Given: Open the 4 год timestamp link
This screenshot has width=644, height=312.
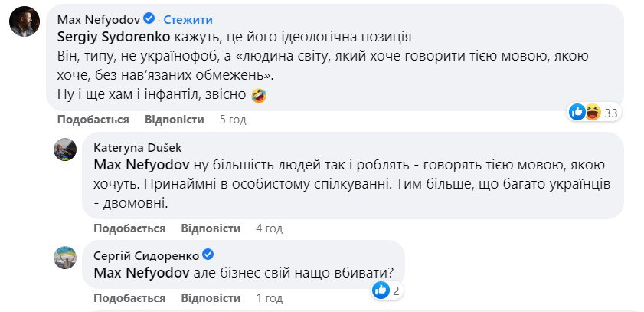Looking at the screenshot, I should pyautogui.click(x=269, y=228).
